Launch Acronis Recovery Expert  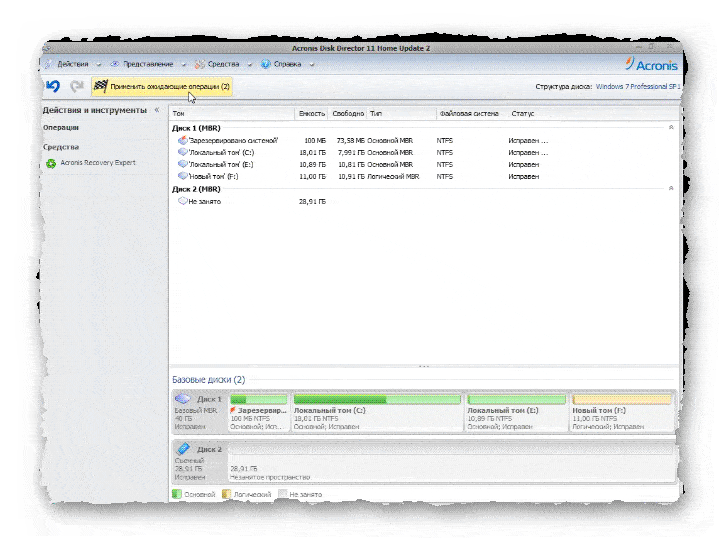tap(98, 163)
